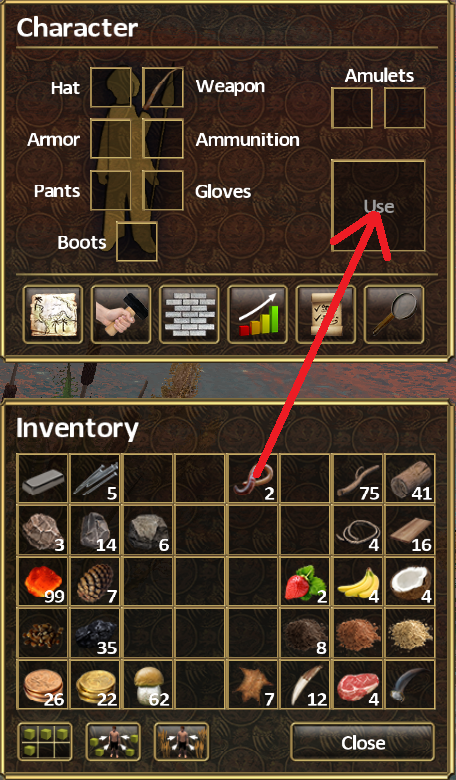The image size is (456, 780).
Task: Open the magnifying glass icon
Action: (394, 314)
